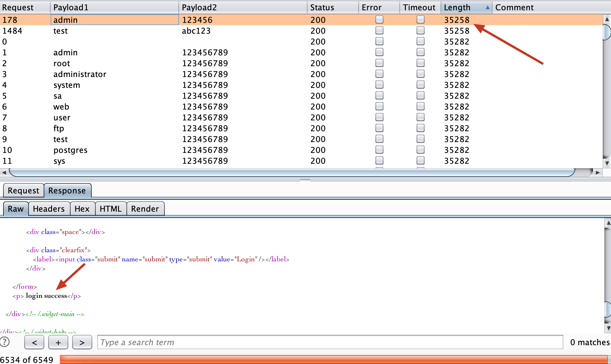Image resolution: width=611 pixels, height=364 pixels.
Task: Open the Hex tab
Action: 82,209
